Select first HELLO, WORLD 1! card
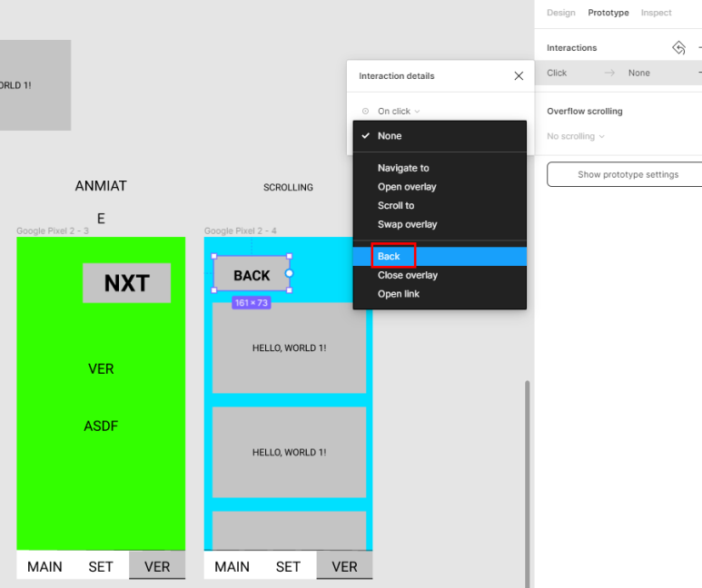The image size is (702, 588). (x=289, y=348)
